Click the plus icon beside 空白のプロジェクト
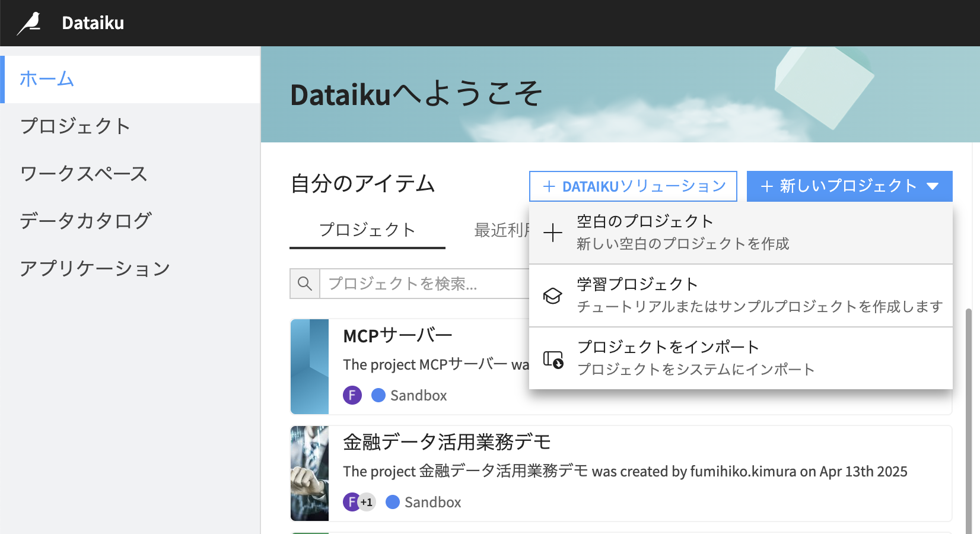Image resolution: width=980 pixels, height=534 pixels. [553, 233]
